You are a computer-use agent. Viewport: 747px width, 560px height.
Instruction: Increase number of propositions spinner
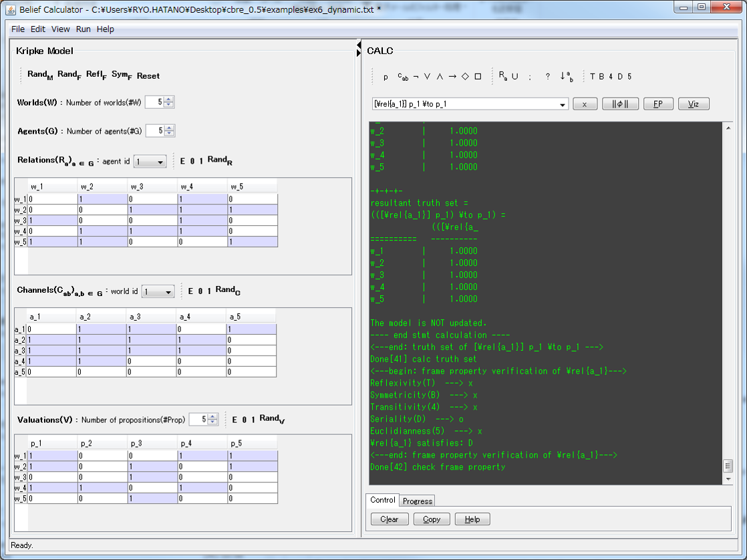point(212,416)
